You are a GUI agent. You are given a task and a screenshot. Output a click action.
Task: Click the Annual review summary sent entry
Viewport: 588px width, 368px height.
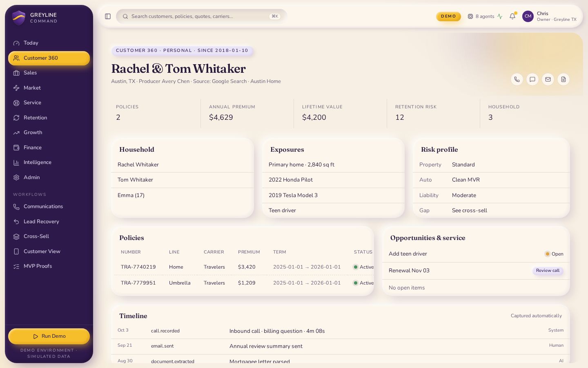point(341,346)
